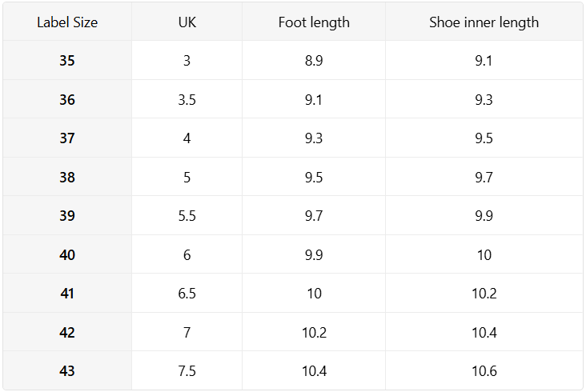Screen dimensions: 586x392
Task: Select UK size 7.5 cell
Action: coord(187,371)
